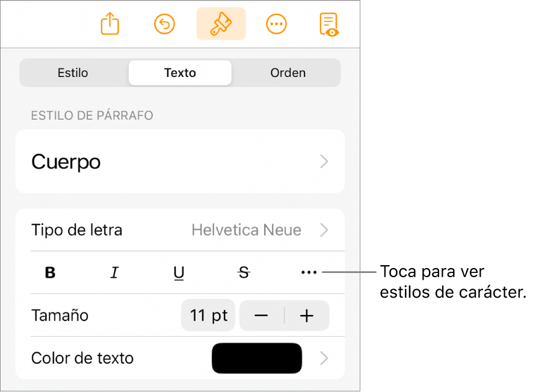Tap the black text color swatch

[257, 358]
